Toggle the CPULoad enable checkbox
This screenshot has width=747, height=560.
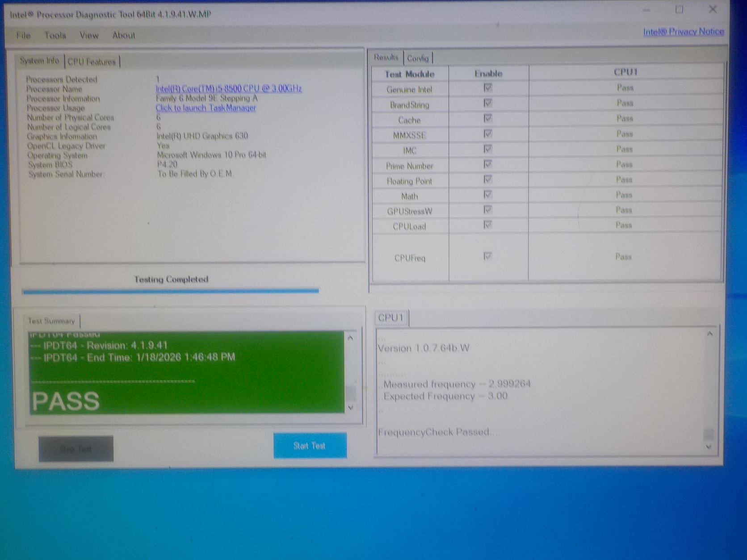488,225
